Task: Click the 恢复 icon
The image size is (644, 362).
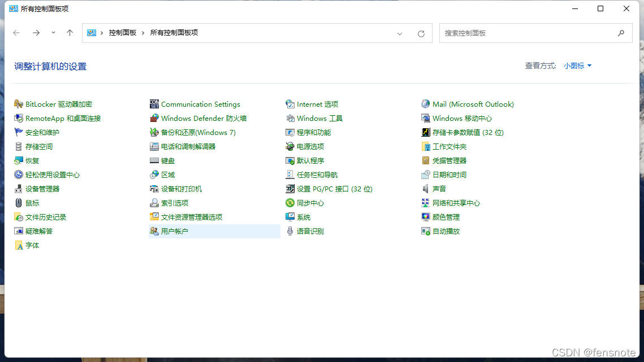Action: coord(19,160)
